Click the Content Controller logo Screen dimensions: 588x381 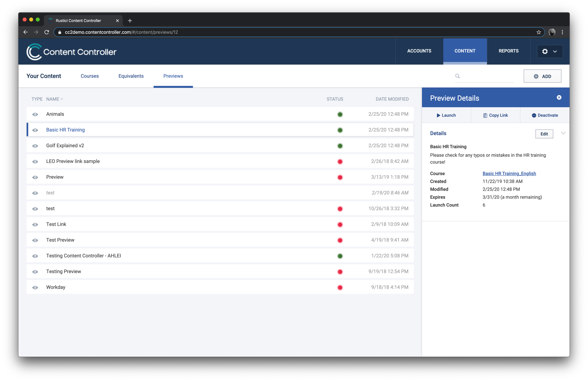[x=71, y=52]
